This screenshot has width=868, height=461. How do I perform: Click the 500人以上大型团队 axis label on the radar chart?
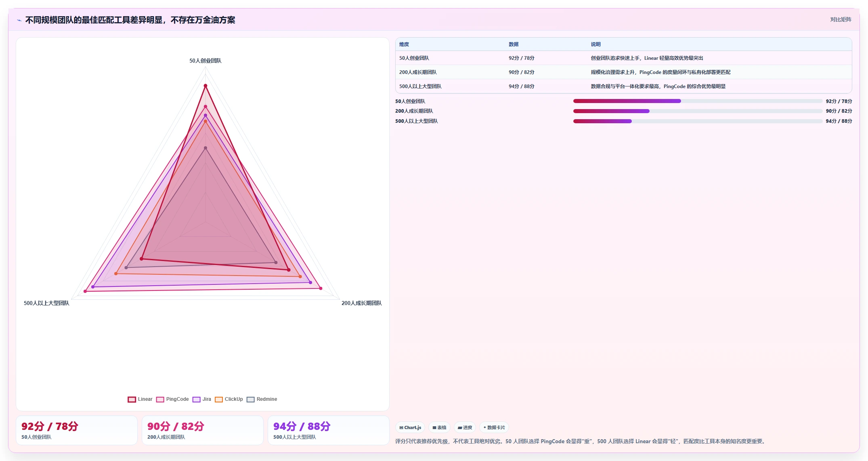46,303
